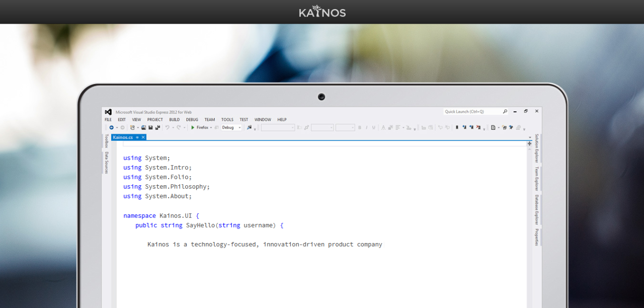Click the Save floppy disk icon
The height and width of the screenshot is (308, 644).
(x=150, y=128)
